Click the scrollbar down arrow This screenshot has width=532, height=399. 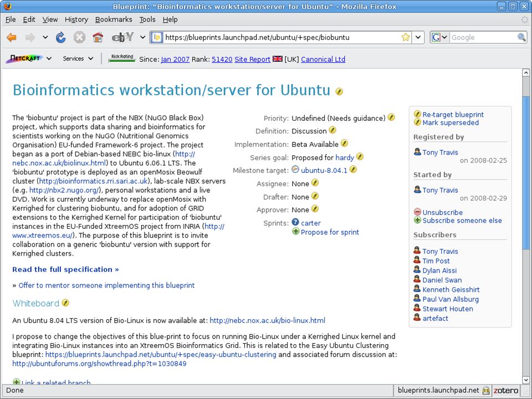pyautogui.click(x=526, y=380)
